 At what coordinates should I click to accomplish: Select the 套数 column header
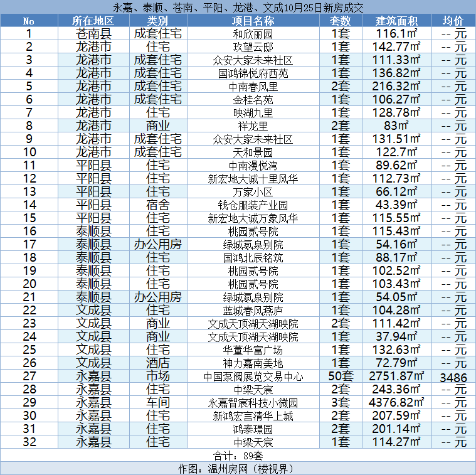point(341,20)
